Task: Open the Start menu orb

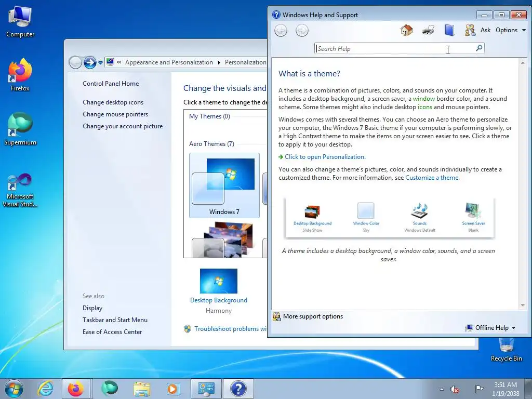Action: [x=14, y=389]
